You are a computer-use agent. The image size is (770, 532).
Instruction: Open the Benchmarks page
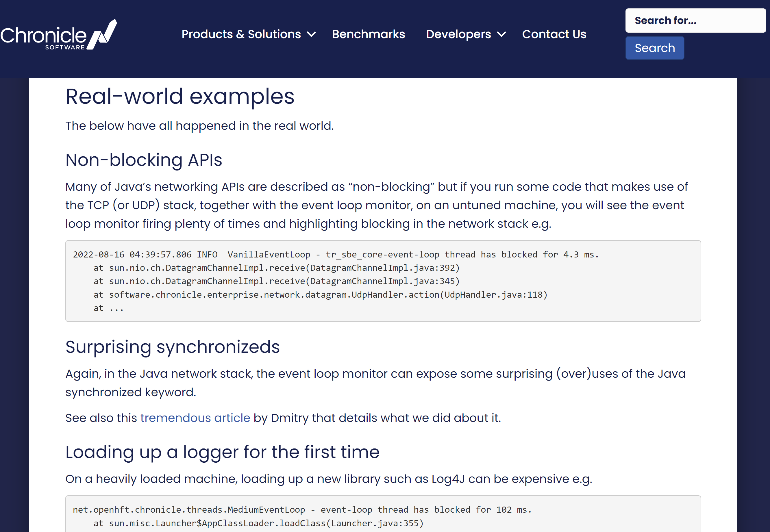point(368,34)
